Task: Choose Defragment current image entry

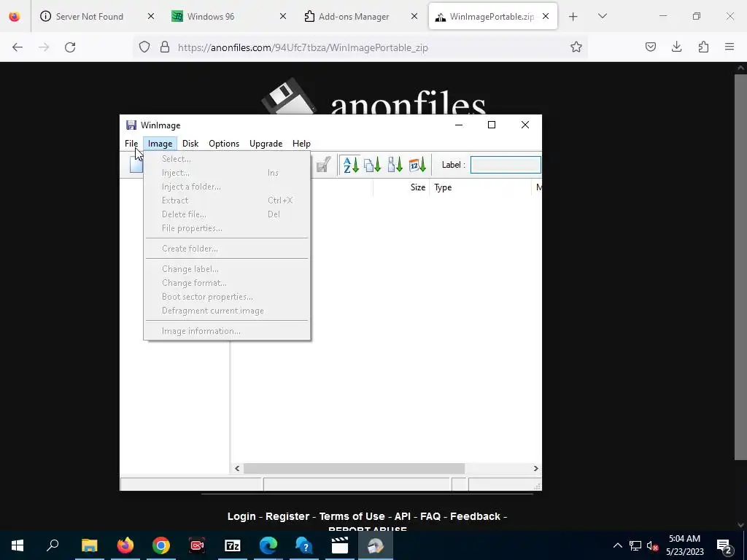Action: click(228, 311)
